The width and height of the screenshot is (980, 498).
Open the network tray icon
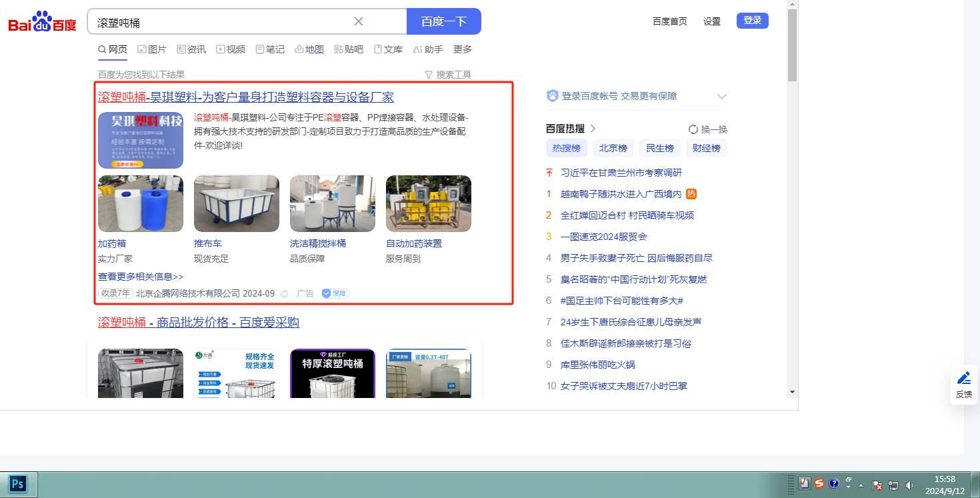point(893,485)
